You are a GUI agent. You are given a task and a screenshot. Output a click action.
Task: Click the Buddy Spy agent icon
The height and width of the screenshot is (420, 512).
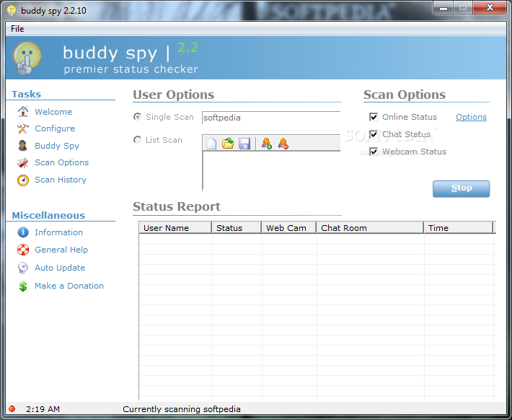coord(23,146)
